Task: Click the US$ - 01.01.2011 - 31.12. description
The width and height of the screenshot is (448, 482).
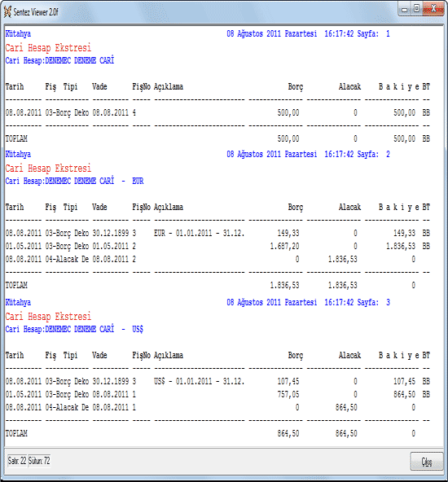Action: click(x=199, y=381)
